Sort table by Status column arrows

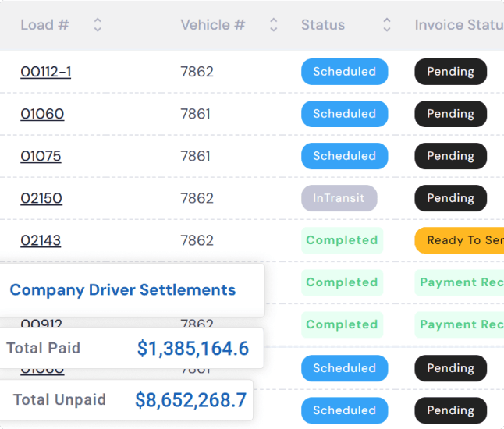coord(387,25)
